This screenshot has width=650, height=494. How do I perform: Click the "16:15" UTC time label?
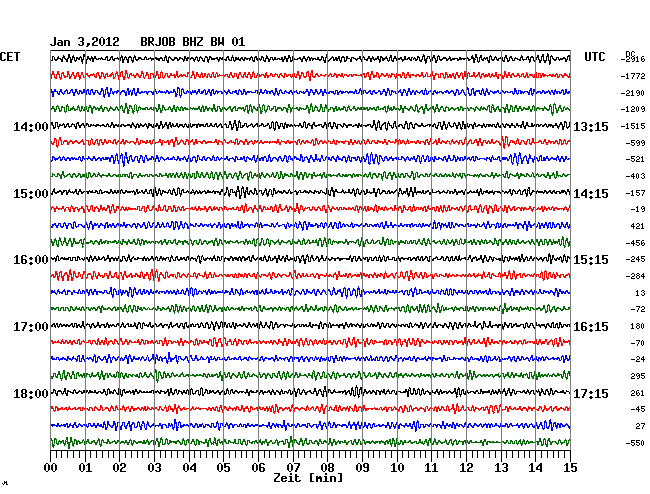tap(591, 327)
